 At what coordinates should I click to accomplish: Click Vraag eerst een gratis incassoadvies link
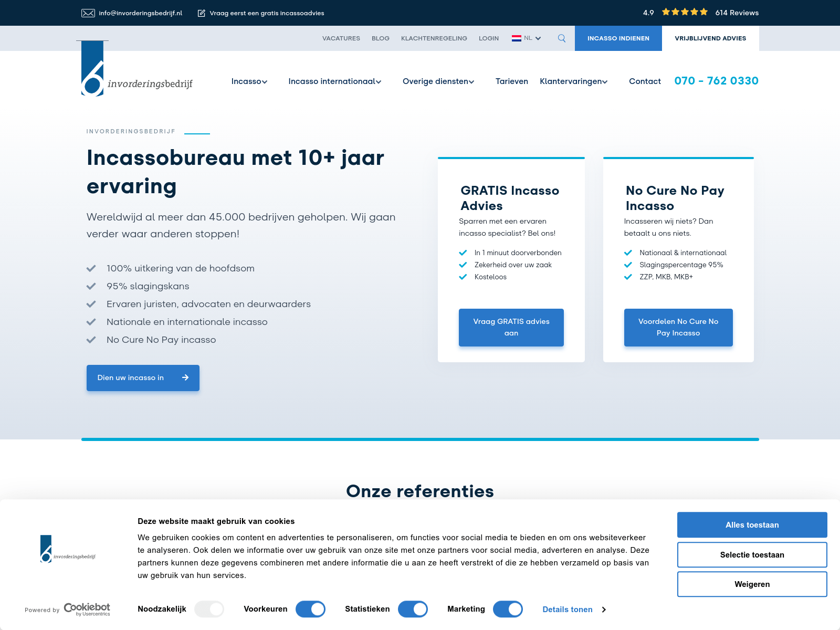click(x=267, y=13)
